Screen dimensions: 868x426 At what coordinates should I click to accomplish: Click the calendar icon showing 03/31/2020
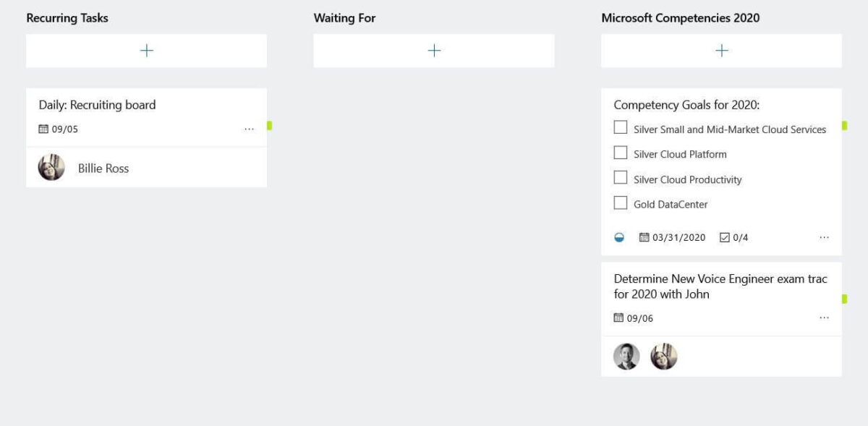[644, 237]
